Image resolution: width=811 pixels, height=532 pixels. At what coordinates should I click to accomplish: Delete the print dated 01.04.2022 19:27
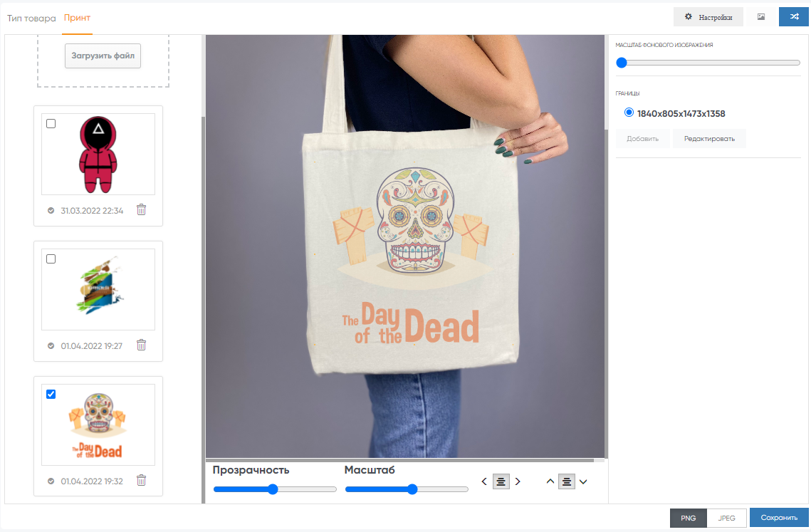coord(141,345)
